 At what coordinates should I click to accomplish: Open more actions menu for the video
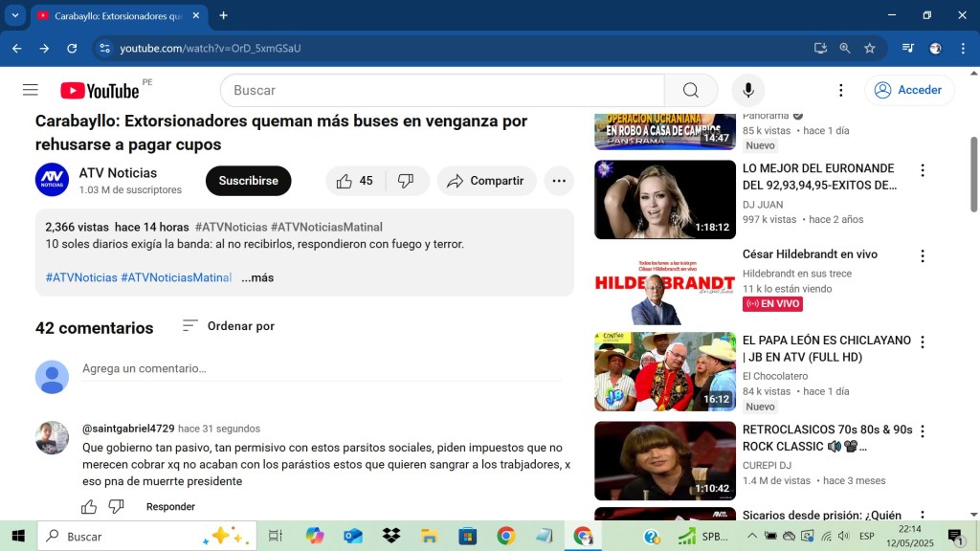pyautogui.click(x=559, y=181)
